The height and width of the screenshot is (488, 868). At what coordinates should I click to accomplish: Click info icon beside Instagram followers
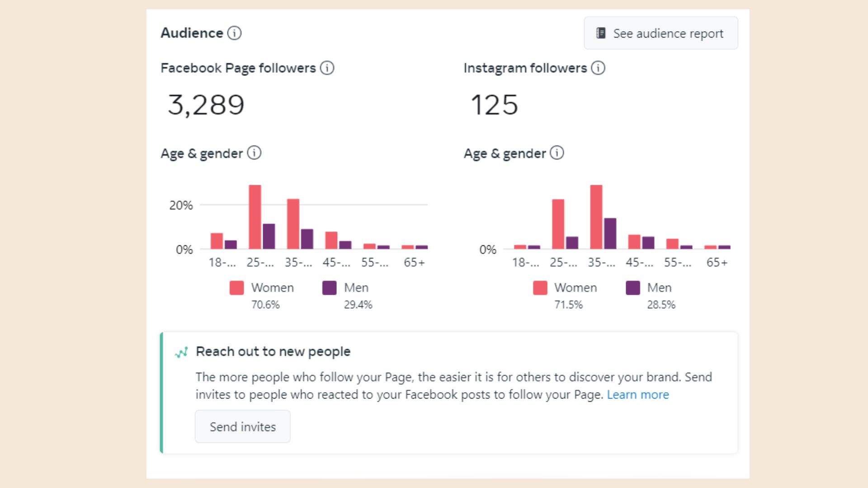[598, 68]
